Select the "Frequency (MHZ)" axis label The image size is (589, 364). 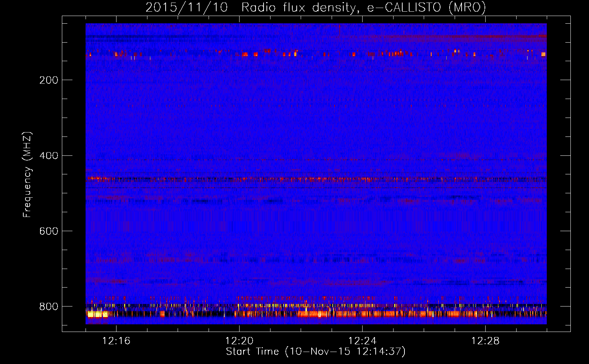tap(27, 174)
